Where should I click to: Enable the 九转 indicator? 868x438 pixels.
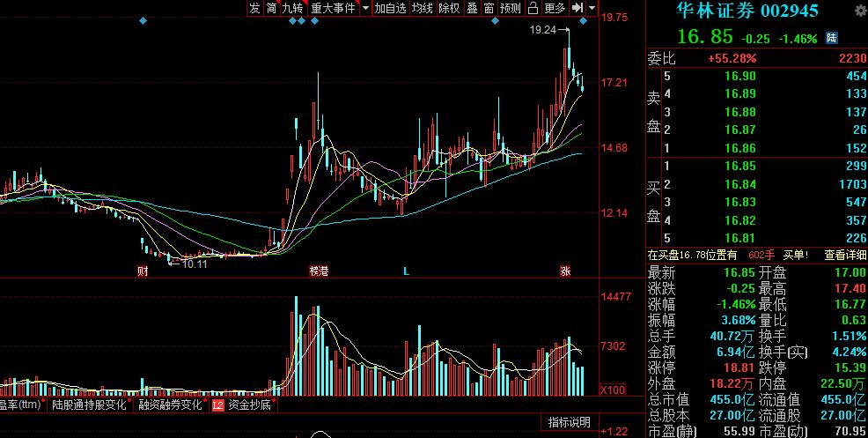293,8
